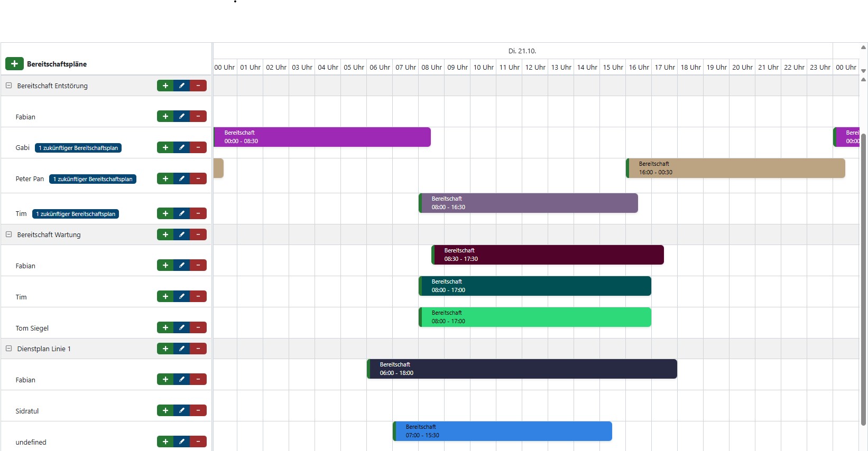The width and height of the screenshot is (868, 451).
Task: Open Tim's zukünftiger Bereitschaftsplan badge
Action: (76, 214)
